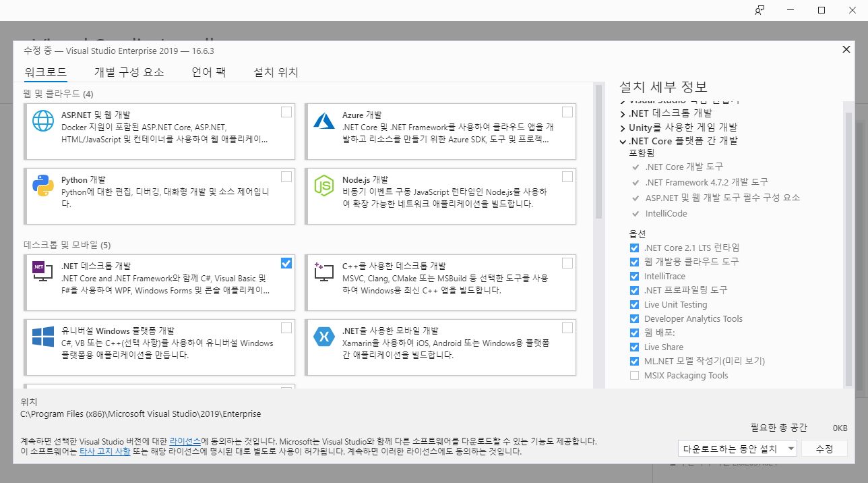The height and width of the screenshot is (483, 868).
Task: Switch to the 설치 위치 tab
Action: point(276,72)
